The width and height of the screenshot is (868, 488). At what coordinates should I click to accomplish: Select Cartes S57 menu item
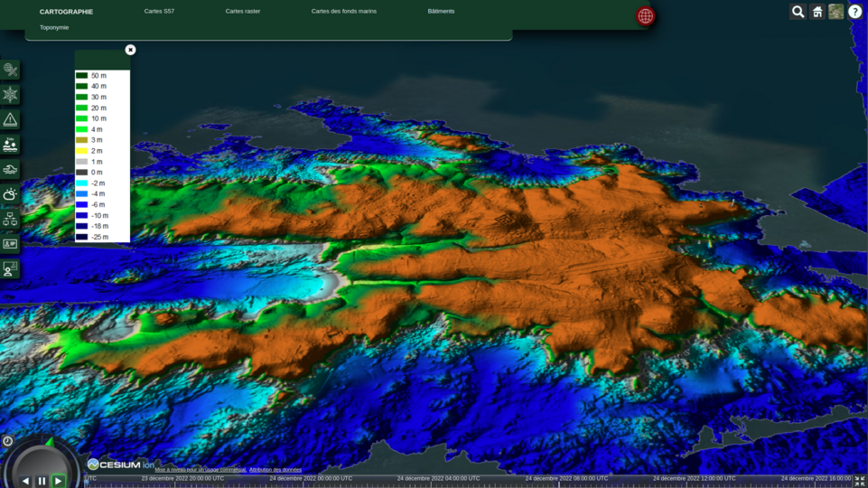coord(160,11)
